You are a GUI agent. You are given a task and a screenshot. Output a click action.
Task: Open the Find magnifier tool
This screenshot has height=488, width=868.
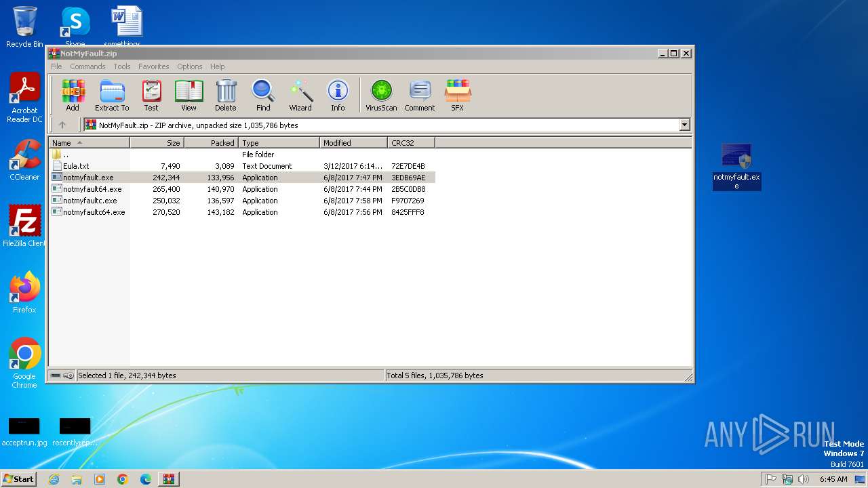(x=263, y=95)
